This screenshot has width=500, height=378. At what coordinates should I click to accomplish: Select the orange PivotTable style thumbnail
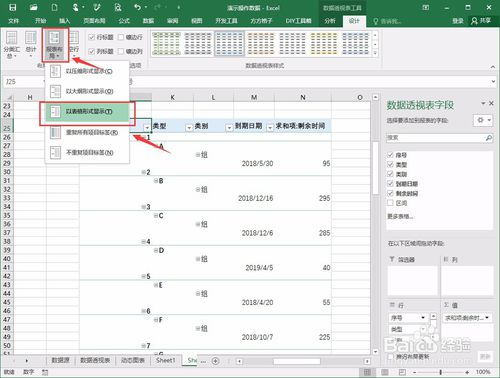pos(261,44)
